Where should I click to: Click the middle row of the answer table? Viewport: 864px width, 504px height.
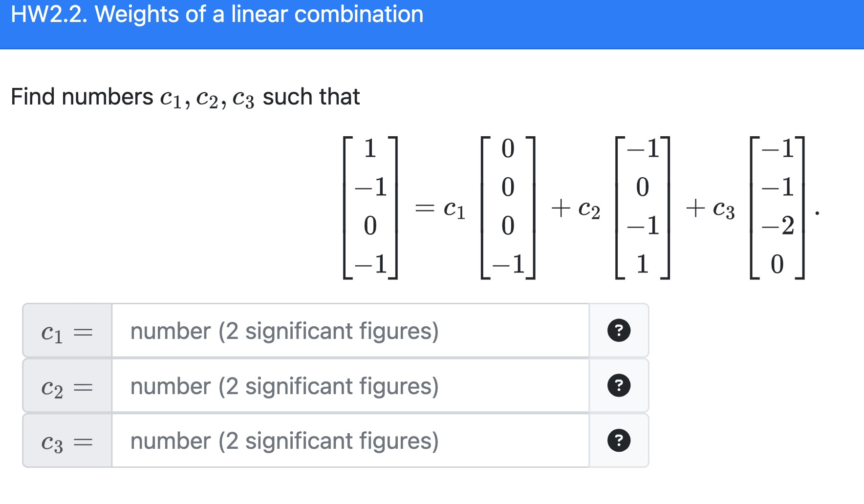335,386
